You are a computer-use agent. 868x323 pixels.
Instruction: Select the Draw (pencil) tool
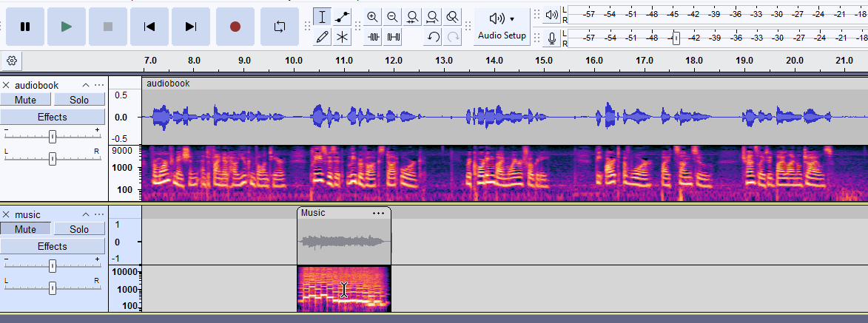(x=322, y=37)
